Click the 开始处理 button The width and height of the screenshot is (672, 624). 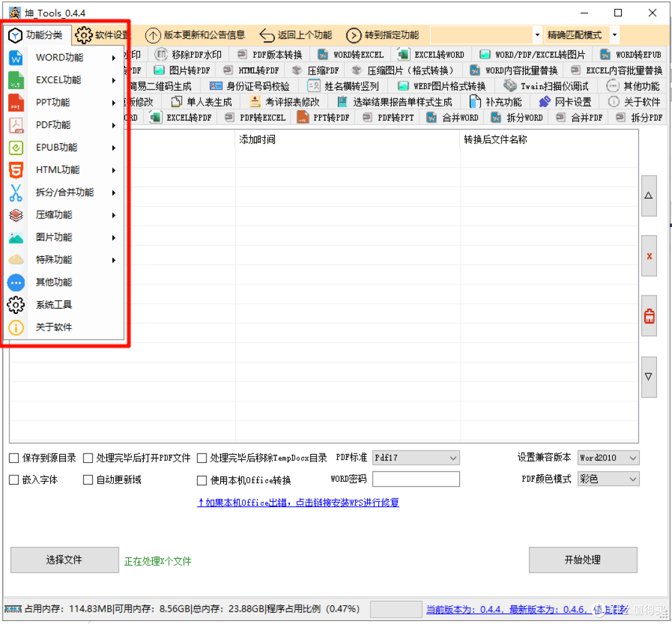[583, 560]
